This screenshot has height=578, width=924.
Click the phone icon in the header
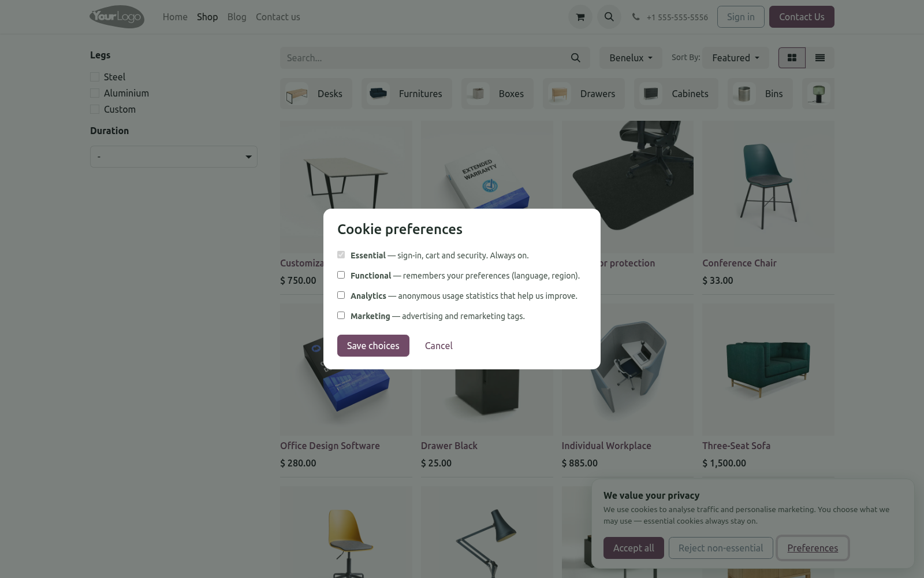636,17
